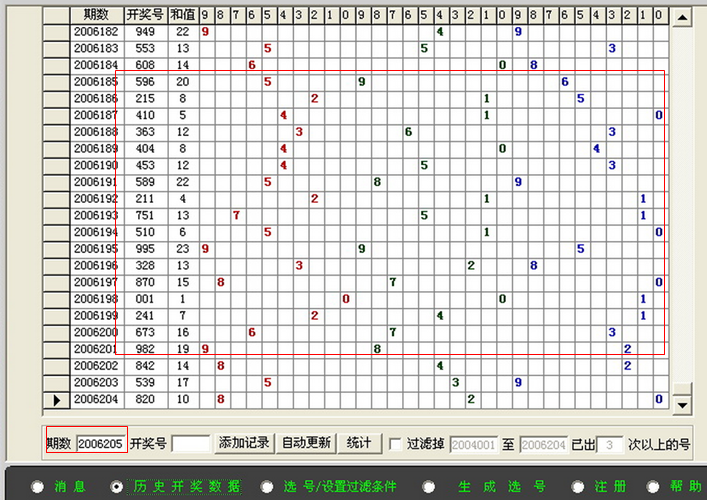Select the 注册 radio button
707x500 pixels.
tap(578, 486)
